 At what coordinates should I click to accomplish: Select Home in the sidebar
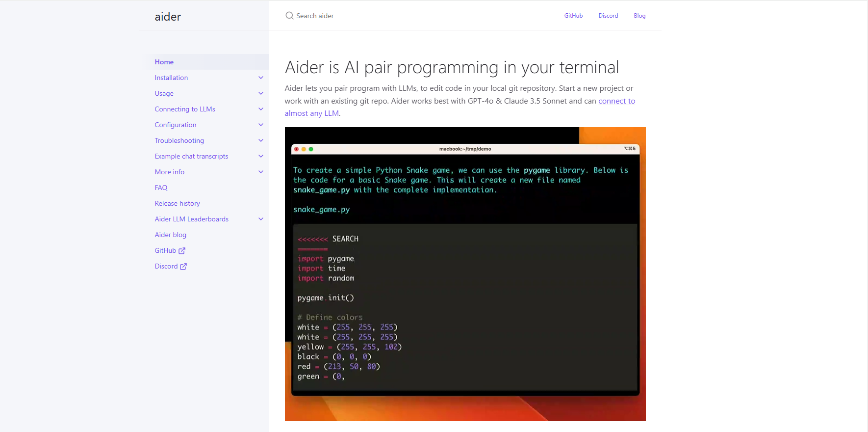(x=164, y=62)
